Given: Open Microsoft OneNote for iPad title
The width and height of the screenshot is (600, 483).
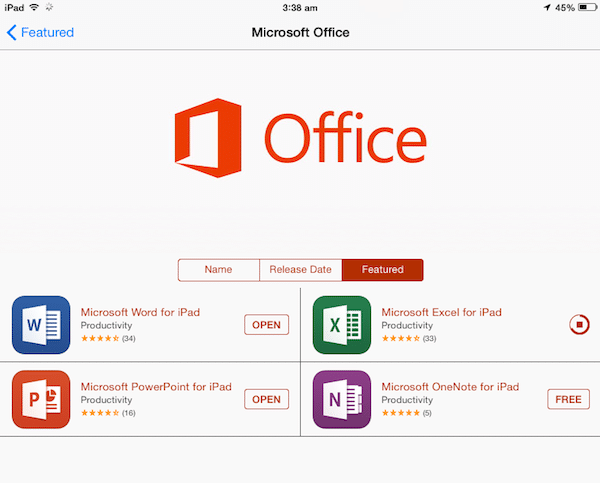Looking at the screenshot, I should (450, 387).
